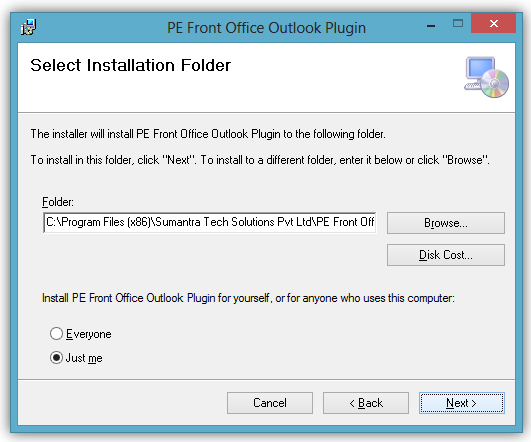Screen dimensions: 531x442
Task: Click the install for yourself or anyone text
Action: coord(248,298)
